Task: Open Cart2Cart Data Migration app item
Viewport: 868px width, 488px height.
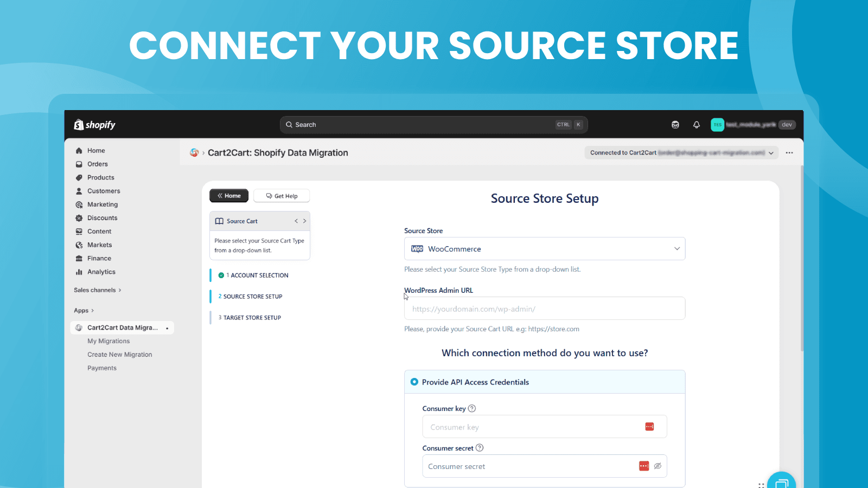Action: tap(122, 328)
